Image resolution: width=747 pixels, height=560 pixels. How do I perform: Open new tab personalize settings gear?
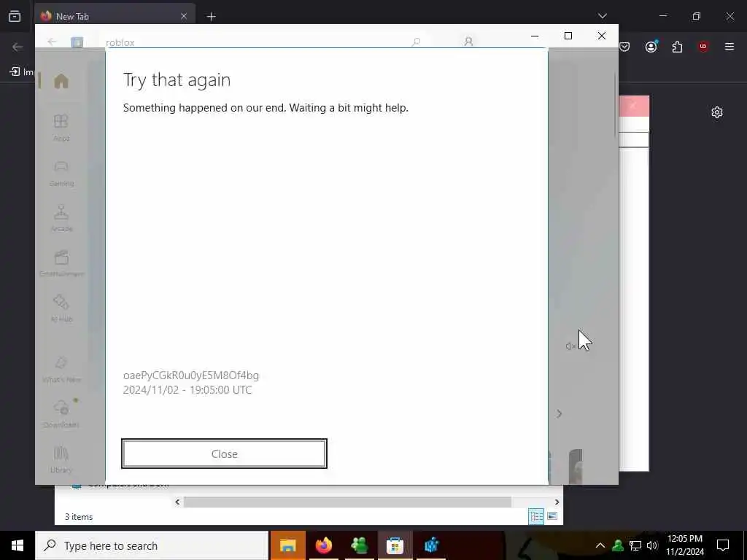click(x=717, y=112)
